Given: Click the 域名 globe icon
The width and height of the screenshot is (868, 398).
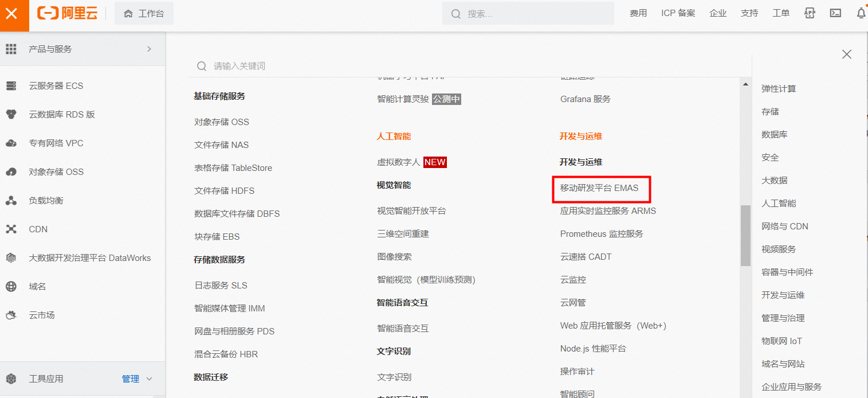Looking at the screenshot, I should (x=11, y=287).
